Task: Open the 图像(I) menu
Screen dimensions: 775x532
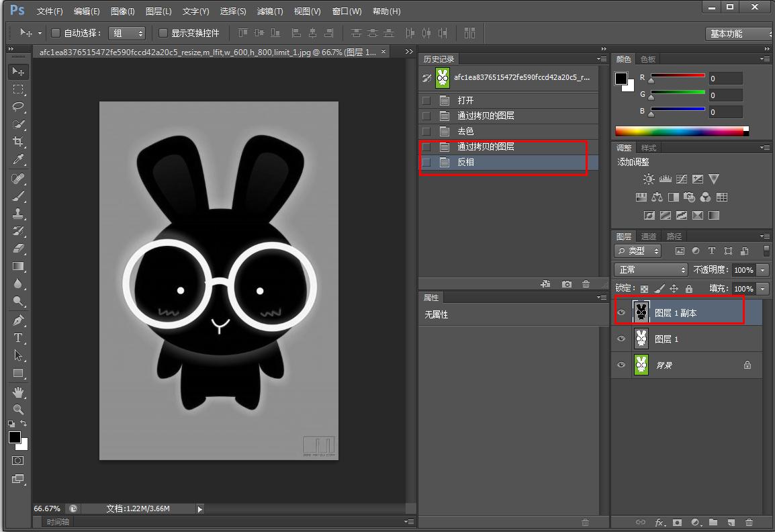Action: point(122,11)
